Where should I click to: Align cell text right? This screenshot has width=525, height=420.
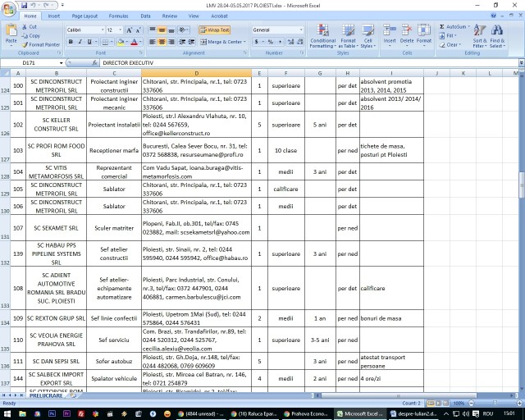tap(171, 42)
